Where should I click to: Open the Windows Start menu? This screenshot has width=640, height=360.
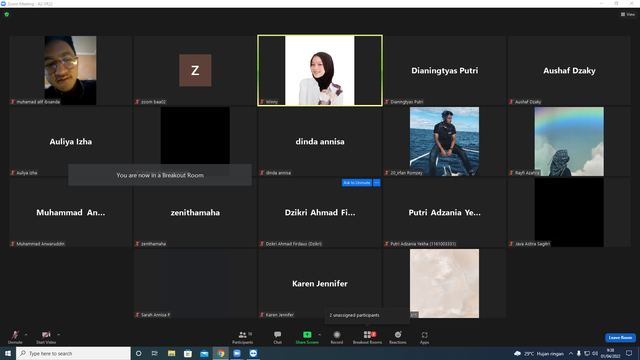[x=8, y=353]
